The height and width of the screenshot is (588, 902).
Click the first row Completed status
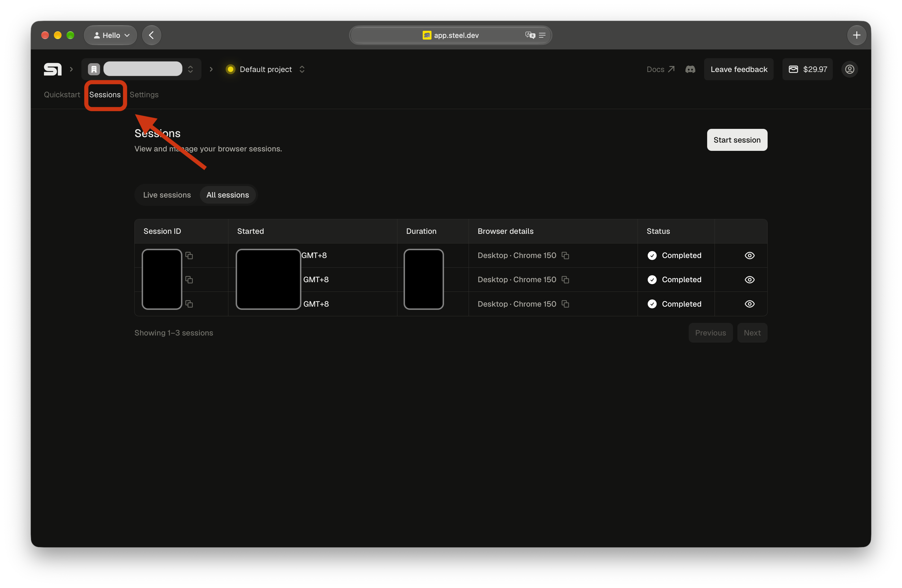[674, 255]
